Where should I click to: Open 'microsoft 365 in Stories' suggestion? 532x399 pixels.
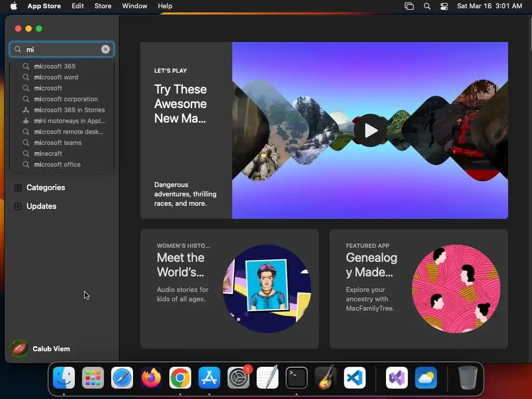62,110
